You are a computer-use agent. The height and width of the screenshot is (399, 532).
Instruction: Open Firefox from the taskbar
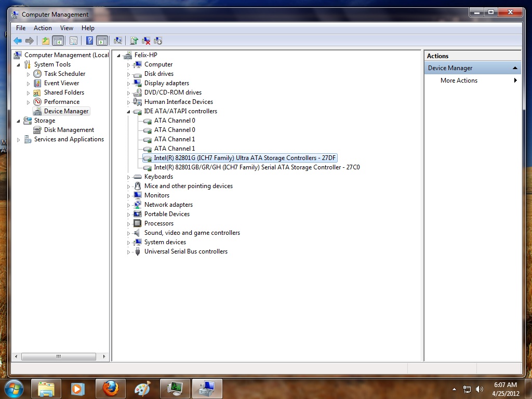111,389
